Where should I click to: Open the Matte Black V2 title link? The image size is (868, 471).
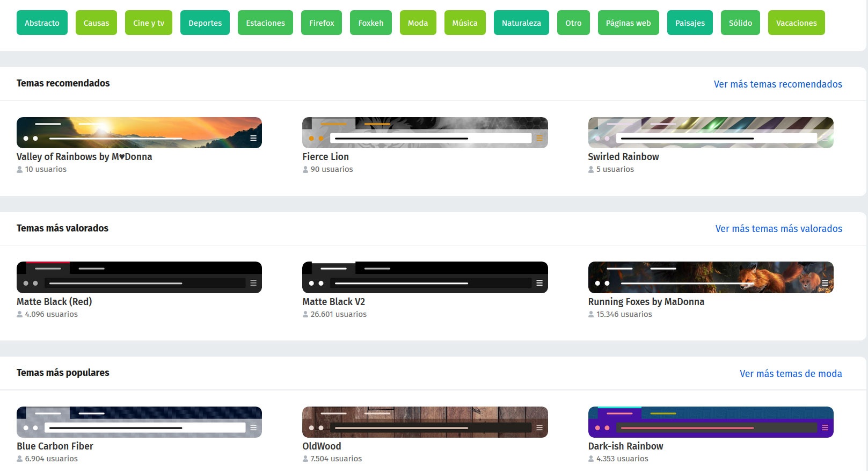(x=333, y=301)
